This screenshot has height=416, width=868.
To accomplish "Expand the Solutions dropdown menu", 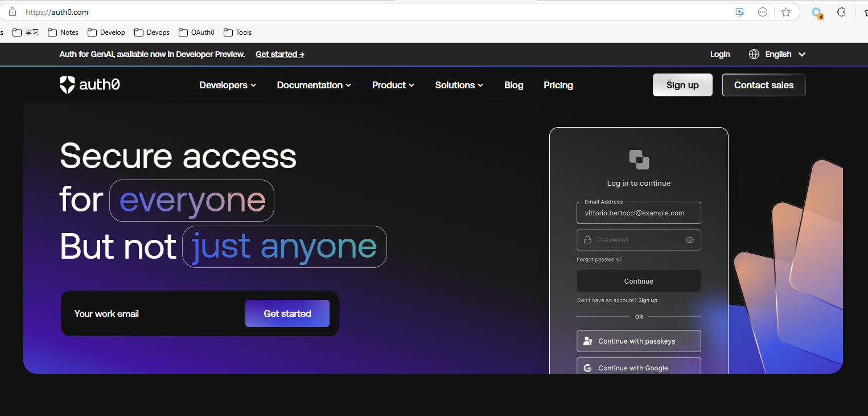I will click(459, 85).
